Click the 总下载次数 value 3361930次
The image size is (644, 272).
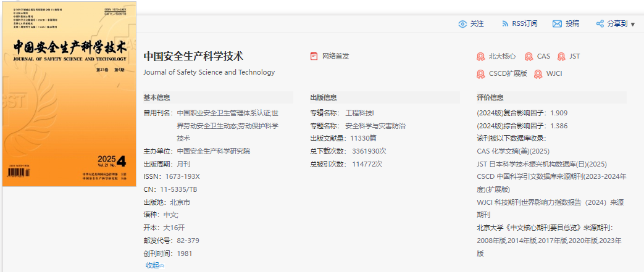pos(369,151)
